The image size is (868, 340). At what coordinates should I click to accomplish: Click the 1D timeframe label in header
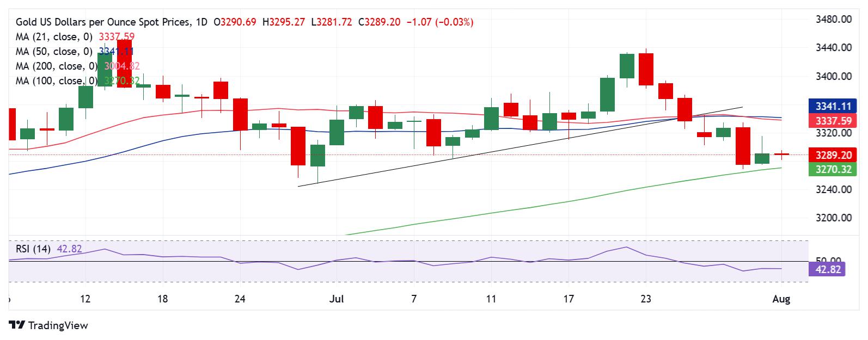click(201, 22)
